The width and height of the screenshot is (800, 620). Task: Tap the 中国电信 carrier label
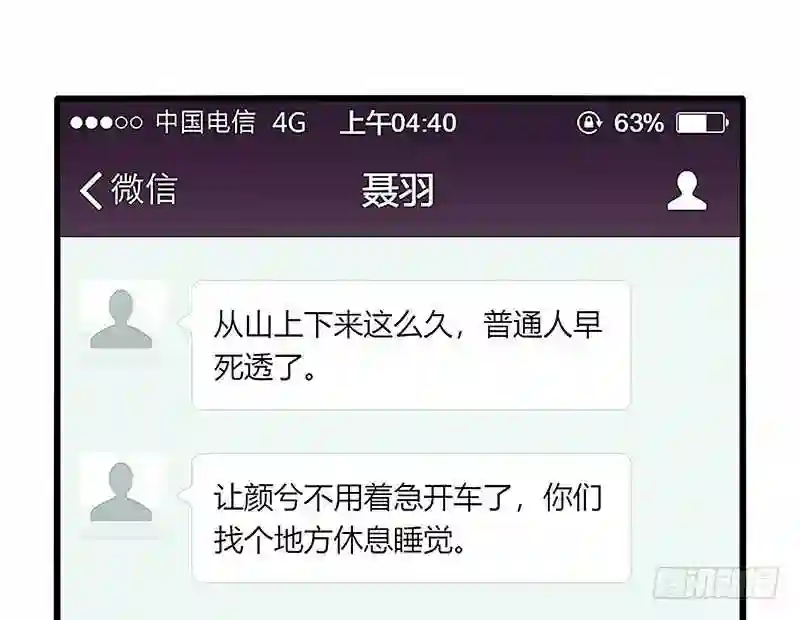point(205,122)
